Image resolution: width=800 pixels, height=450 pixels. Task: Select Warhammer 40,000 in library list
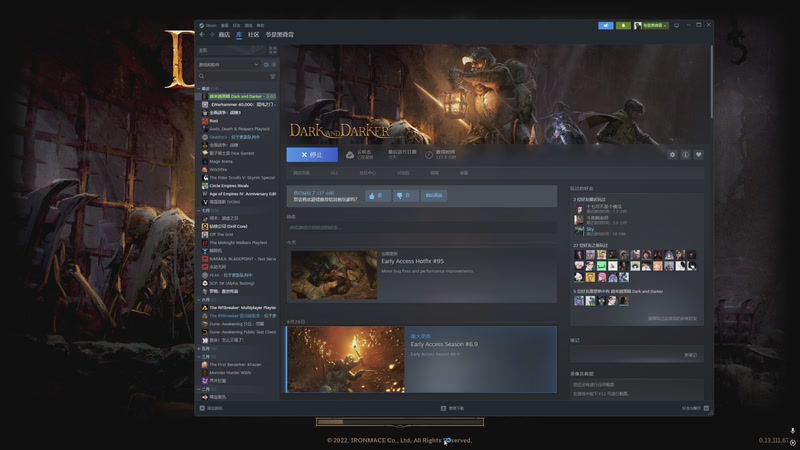tap(238, 105)
